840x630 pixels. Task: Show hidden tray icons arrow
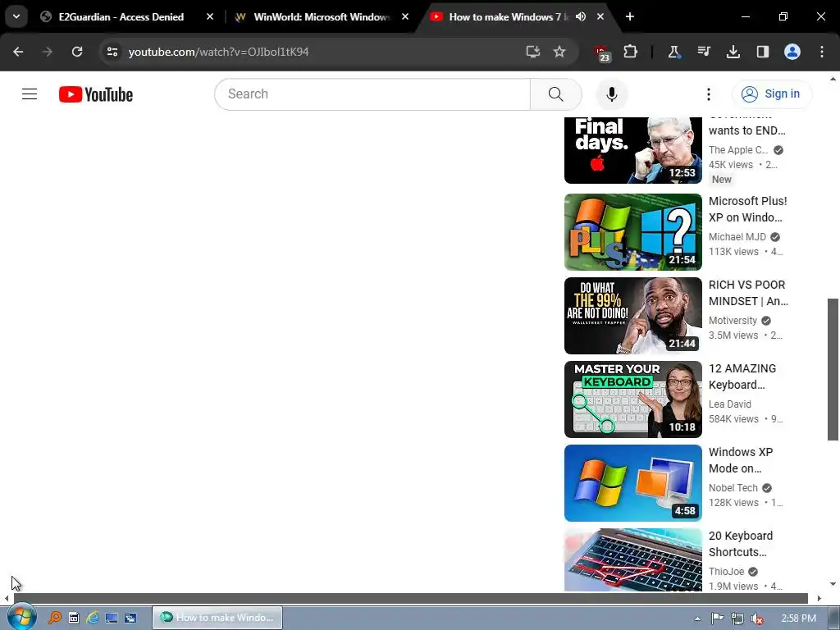click(697, 619)
